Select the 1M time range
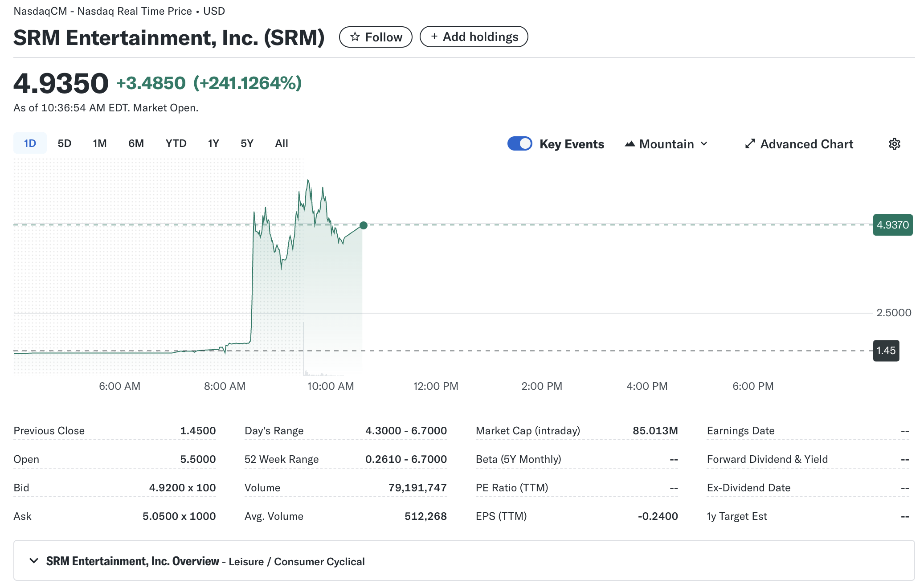924x588 pixels. point(100,143)
